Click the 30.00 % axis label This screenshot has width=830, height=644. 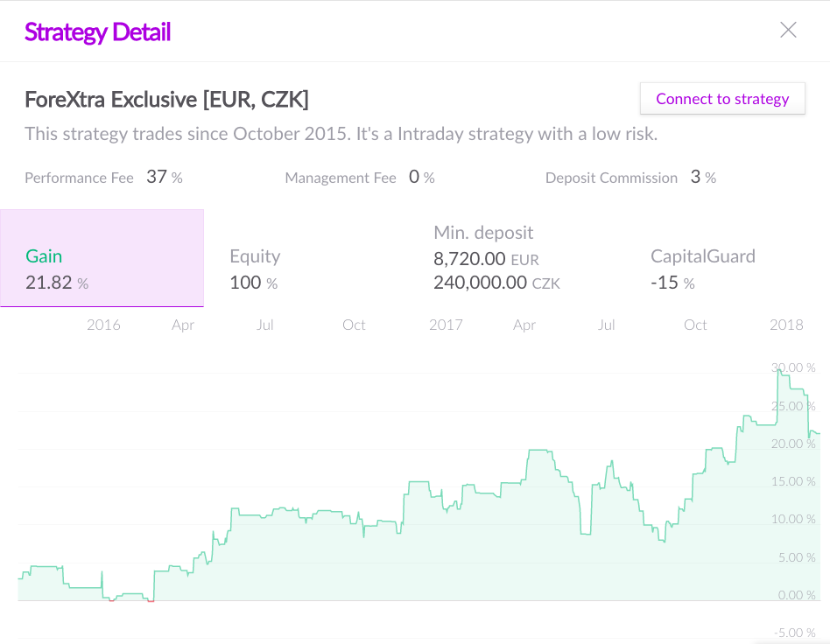click(x=793, y=367)
